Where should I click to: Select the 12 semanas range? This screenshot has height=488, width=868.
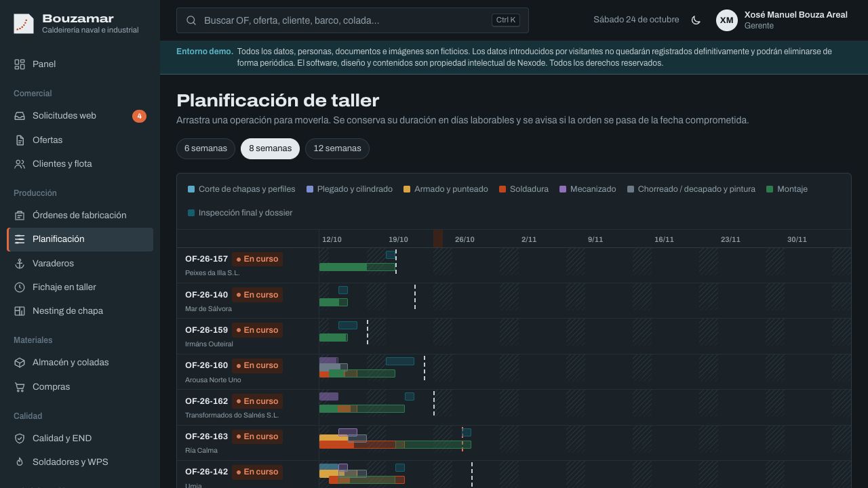(337, 148)
